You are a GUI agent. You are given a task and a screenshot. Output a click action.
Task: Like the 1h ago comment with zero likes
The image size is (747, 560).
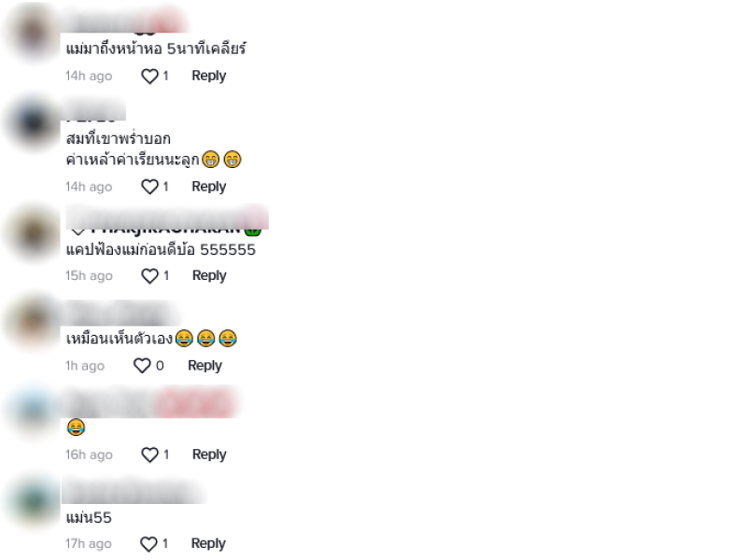[x=142, y=366]
